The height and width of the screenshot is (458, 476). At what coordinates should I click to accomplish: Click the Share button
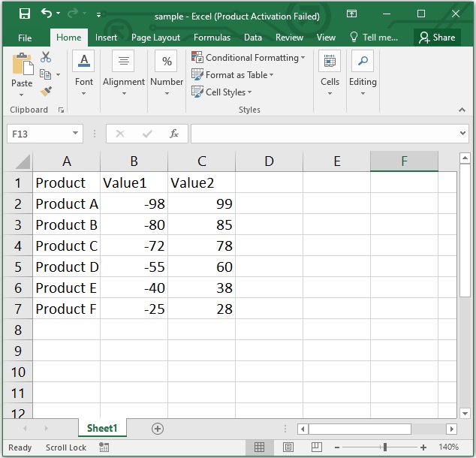pos(437,38)
